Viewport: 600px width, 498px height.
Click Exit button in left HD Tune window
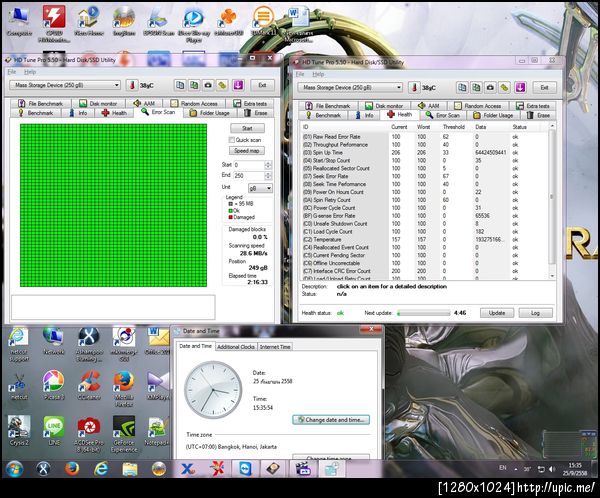262,85
